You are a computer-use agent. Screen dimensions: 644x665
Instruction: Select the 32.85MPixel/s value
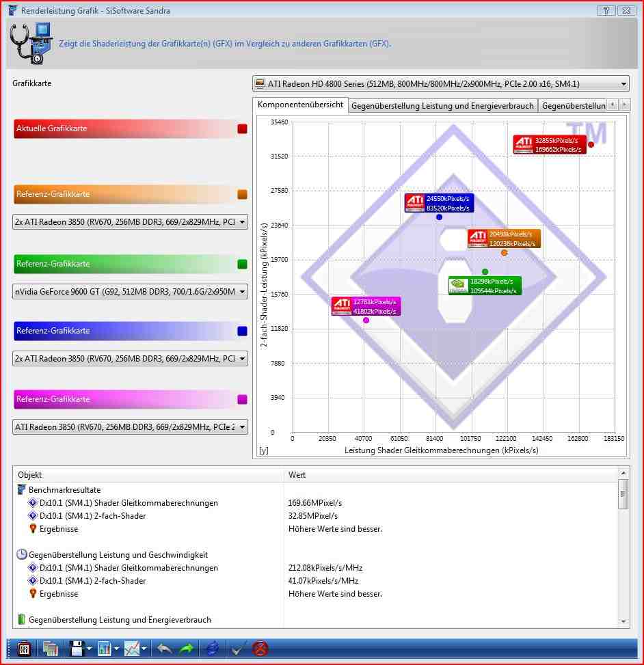pyautogui.click(x=313, y=516)
